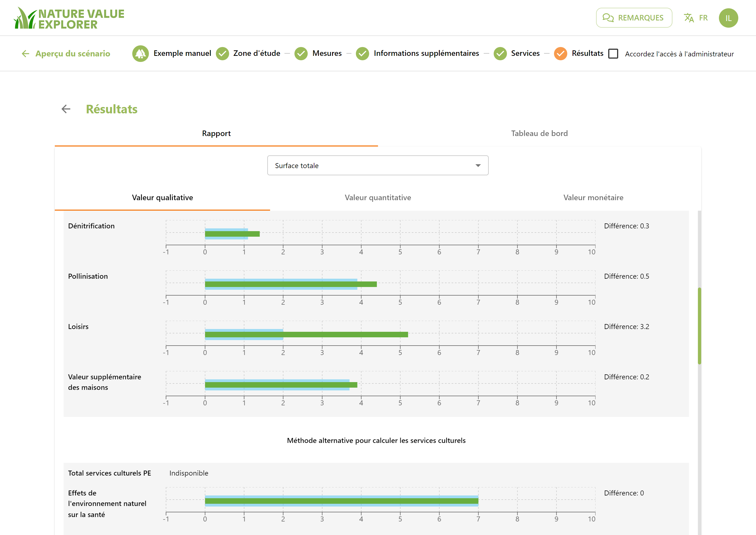Click the Mesures checkmark step icon

301,53
